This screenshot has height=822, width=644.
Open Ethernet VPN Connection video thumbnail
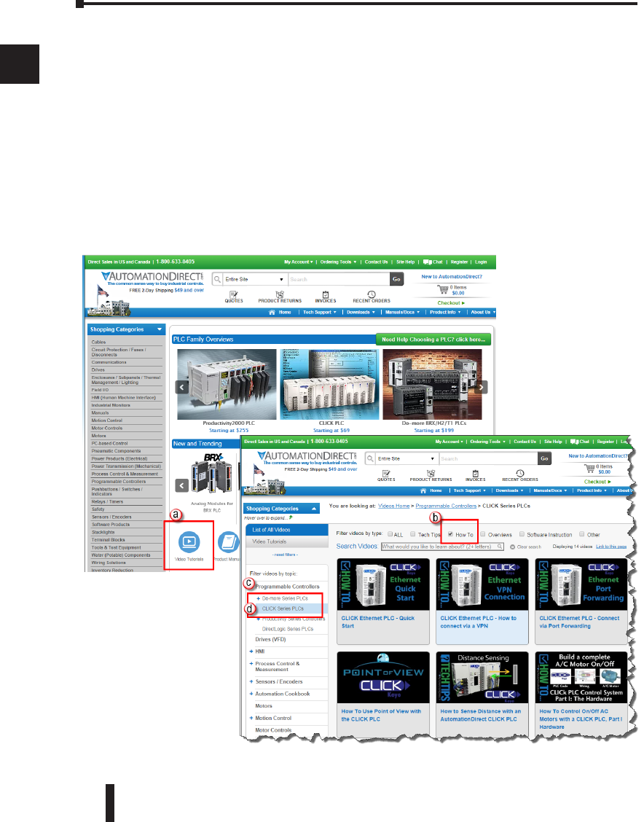pos(482,584)
